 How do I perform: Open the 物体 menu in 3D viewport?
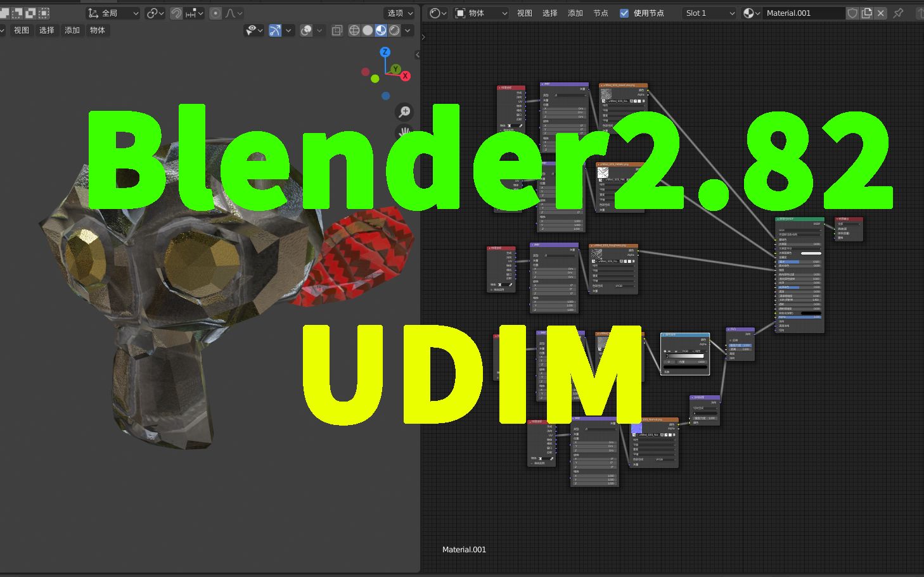tap(98, 30)
